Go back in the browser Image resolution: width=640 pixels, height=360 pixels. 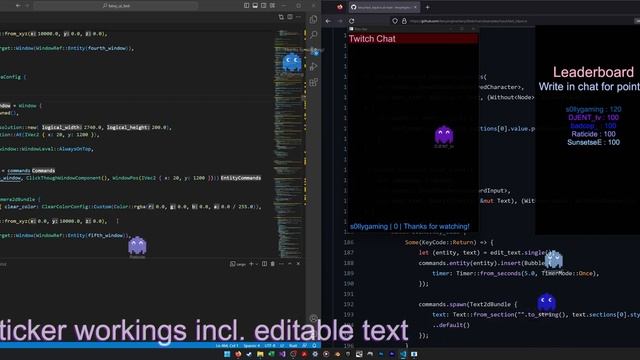tap(329, 21)
